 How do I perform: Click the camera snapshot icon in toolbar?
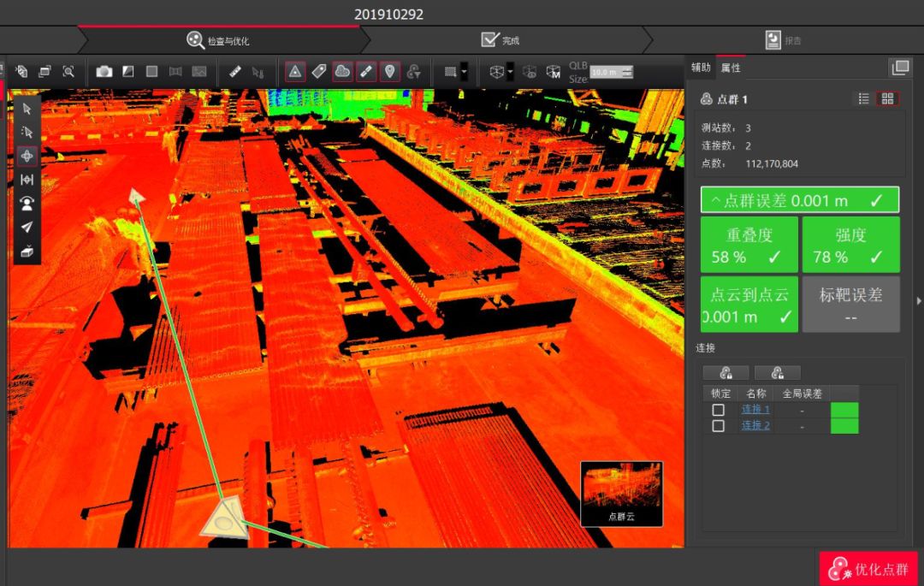(104, 72)
